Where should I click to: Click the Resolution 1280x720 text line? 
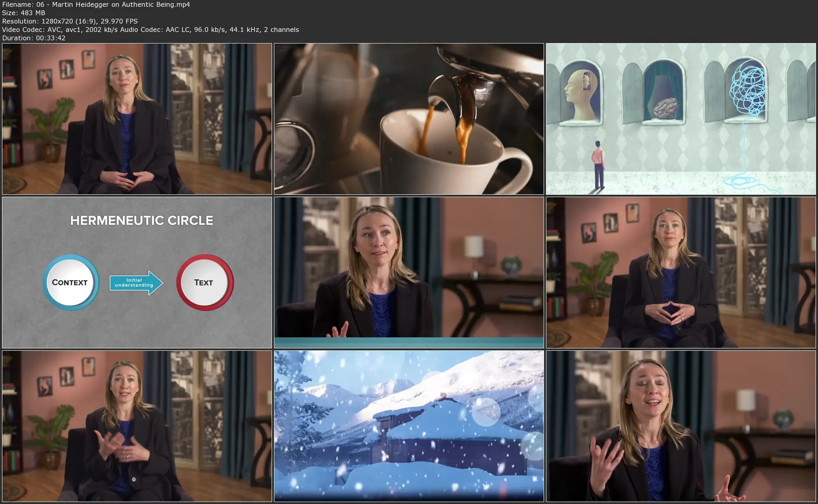(x=70, y=21)
